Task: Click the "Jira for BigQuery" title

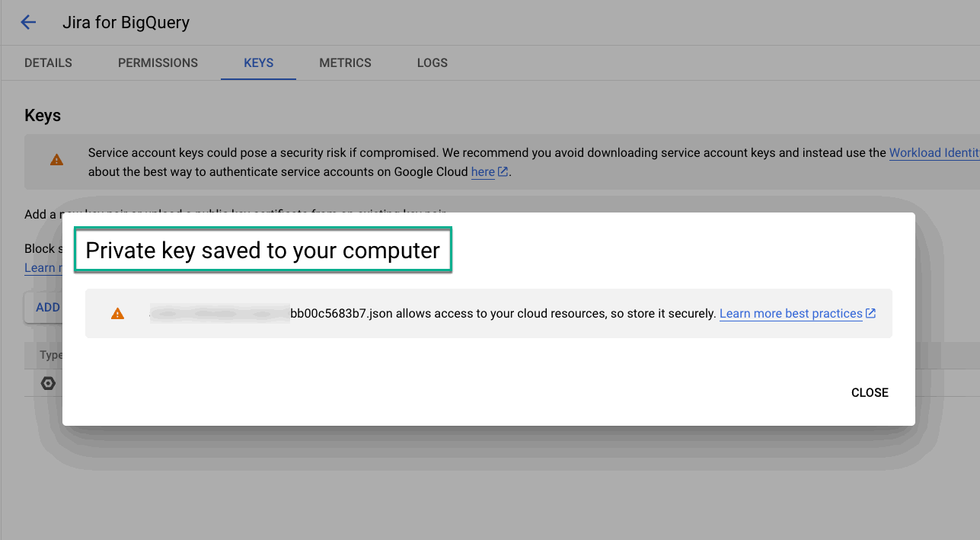Action: coord(126,22)
